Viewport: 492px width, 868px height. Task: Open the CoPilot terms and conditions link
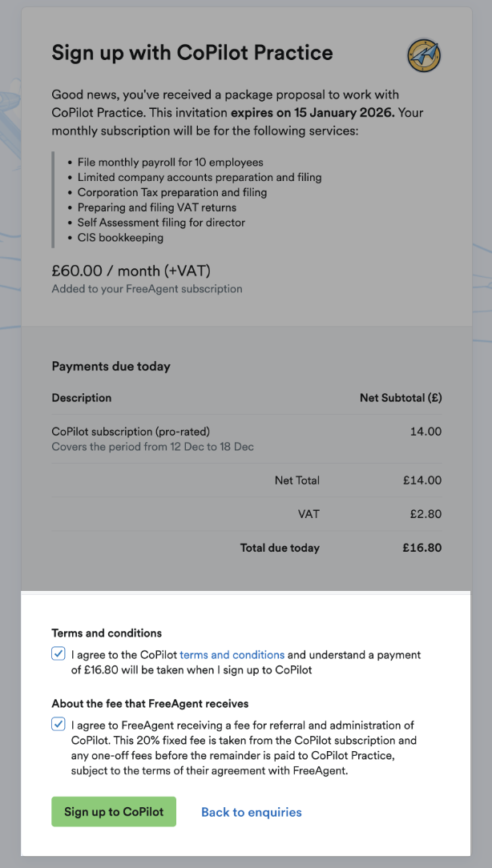point(232,654)
